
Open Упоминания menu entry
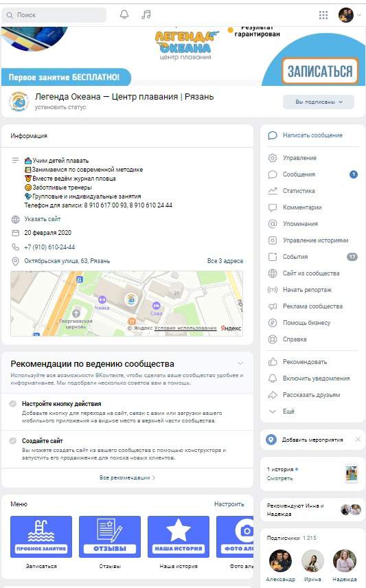point(300,224)
